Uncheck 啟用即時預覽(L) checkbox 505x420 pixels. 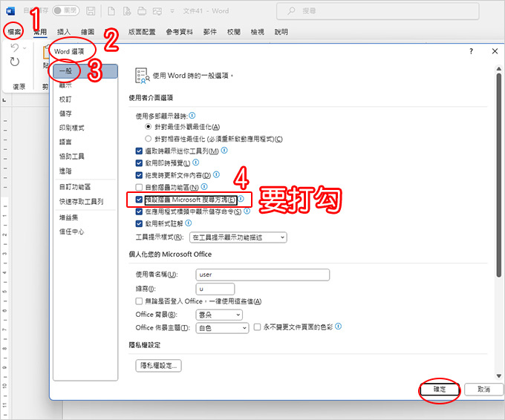139,163
